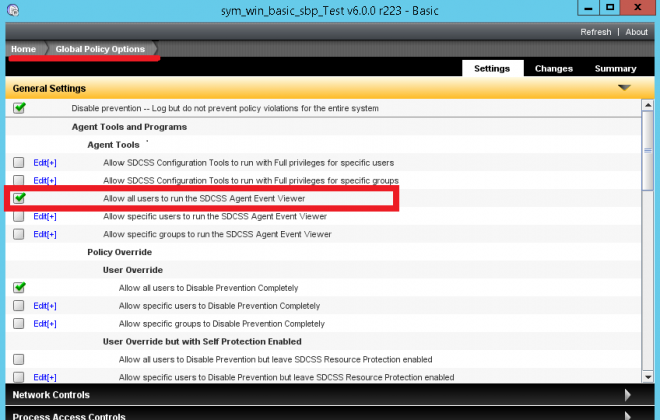Maximize the policy editor window
Image resolution: width=660 pixels, height=420 pixels.
(610, 8)
